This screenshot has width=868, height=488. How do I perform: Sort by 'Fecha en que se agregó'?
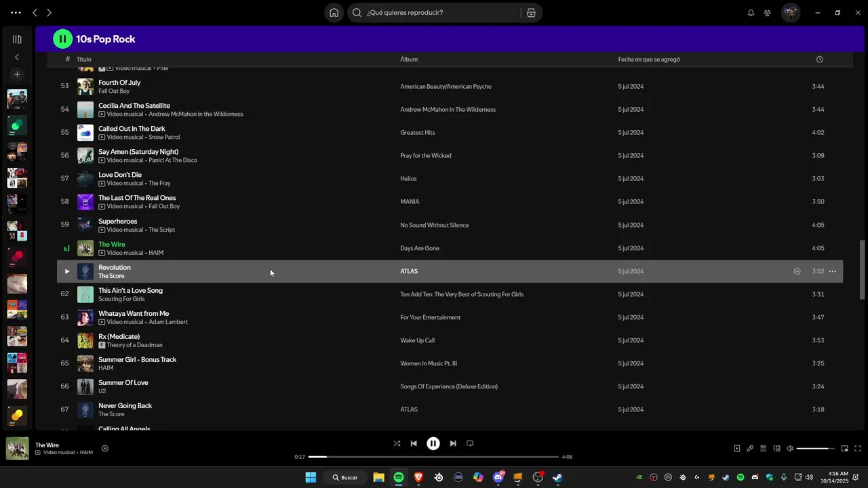(x=649, y=60)
